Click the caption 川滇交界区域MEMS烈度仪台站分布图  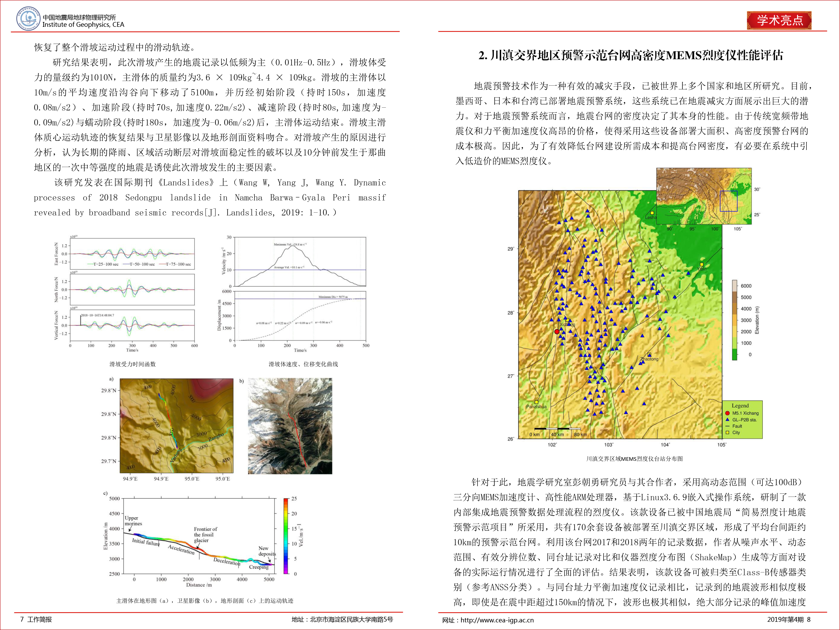coord(635,459)
